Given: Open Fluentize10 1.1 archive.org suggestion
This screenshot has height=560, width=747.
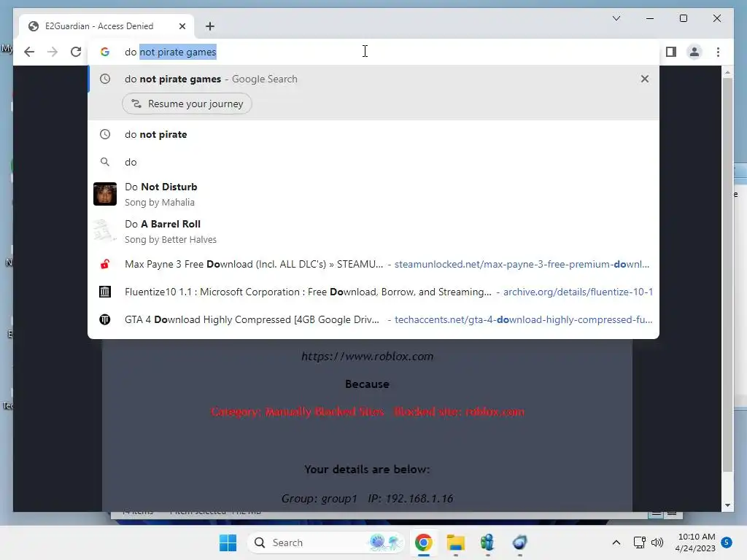Looking at the screenshot, I should pyautogui.click(x=373, y=292).
